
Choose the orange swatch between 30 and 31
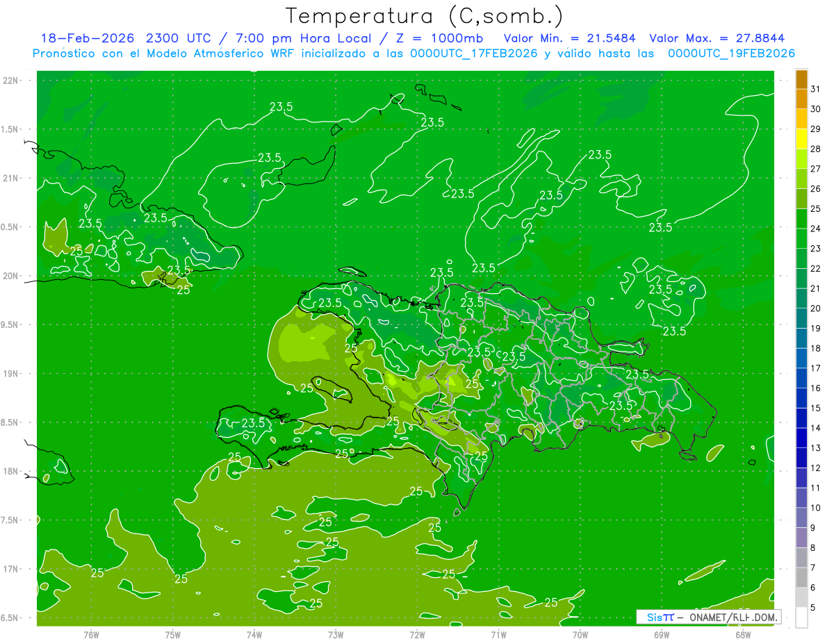tap(801, 99)
